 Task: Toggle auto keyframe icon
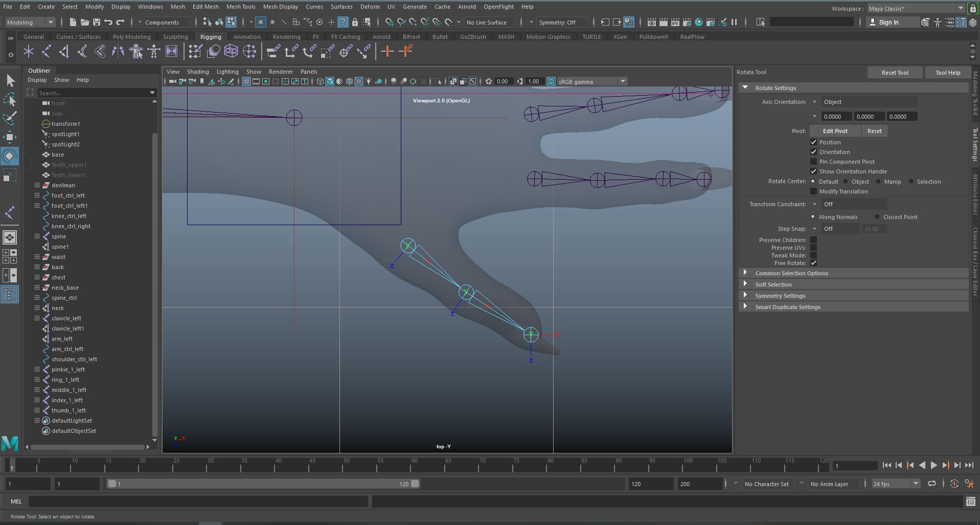point(954,484)
